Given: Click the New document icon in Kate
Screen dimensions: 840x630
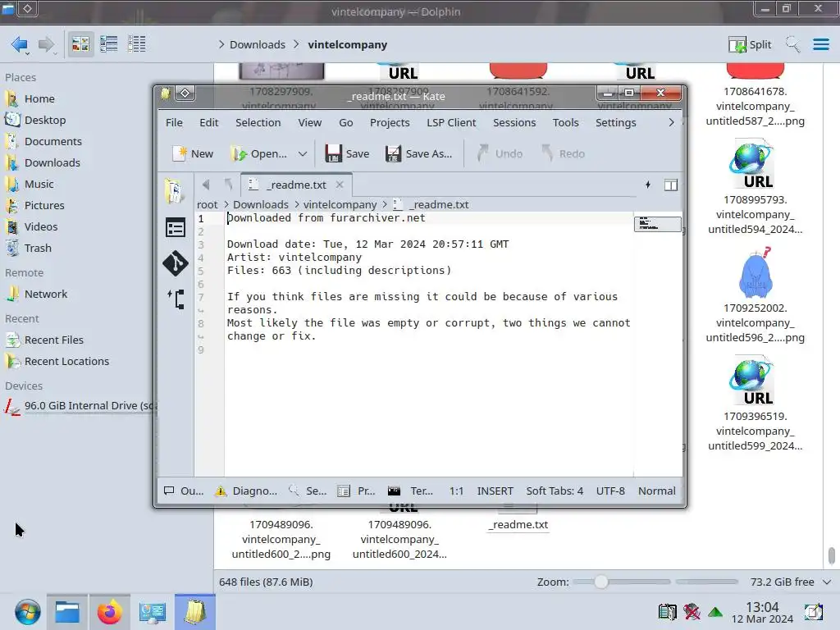Looking at the screenshot, I should (x=192, y=153).
